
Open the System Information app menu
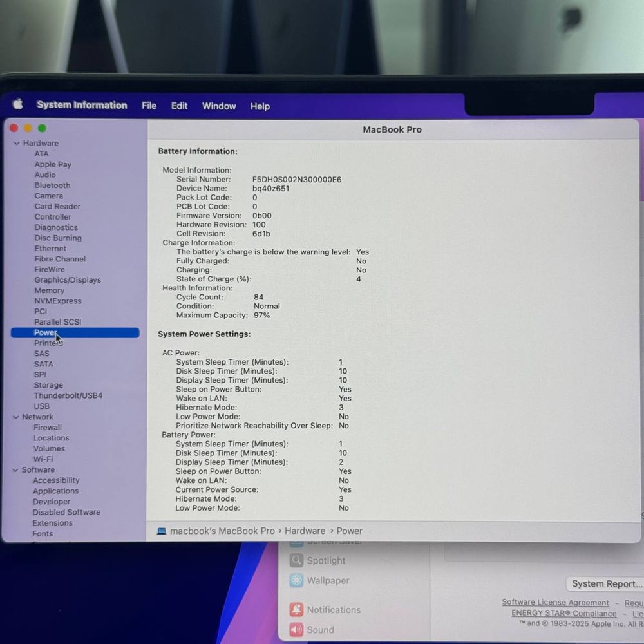[x=82, y=105]
